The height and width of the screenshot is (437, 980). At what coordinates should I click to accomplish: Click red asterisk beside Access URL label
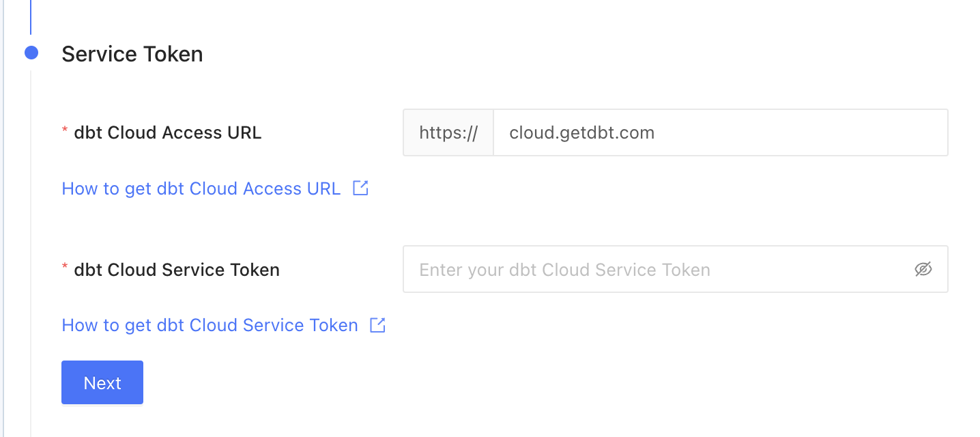click(x=66, y=130)
